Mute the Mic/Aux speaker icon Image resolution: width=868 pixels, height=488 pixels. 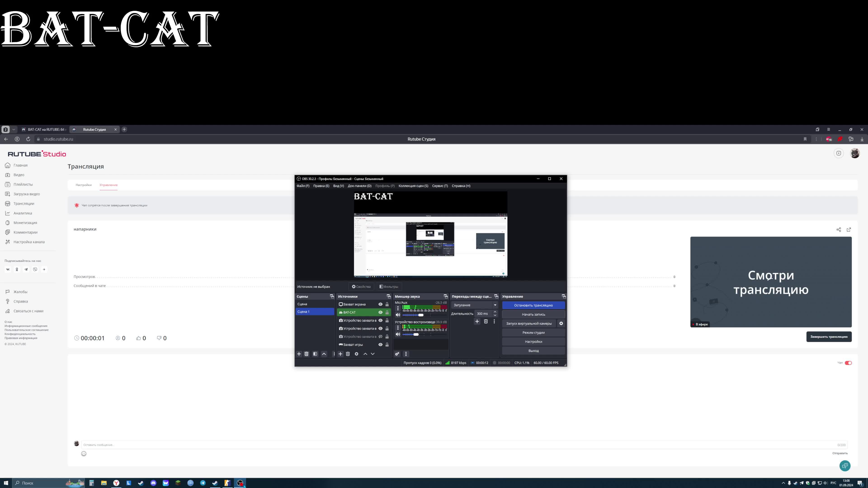click(x=398, y=315)
